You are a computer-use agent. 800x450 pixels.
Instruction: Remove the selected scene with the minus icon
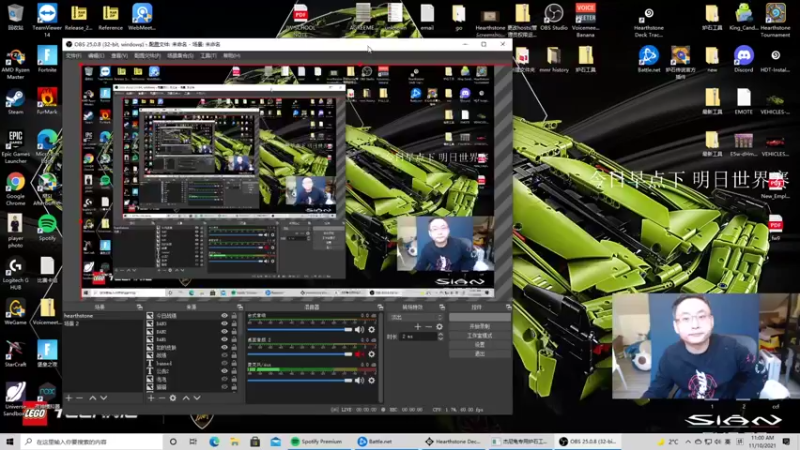(79, 398)
